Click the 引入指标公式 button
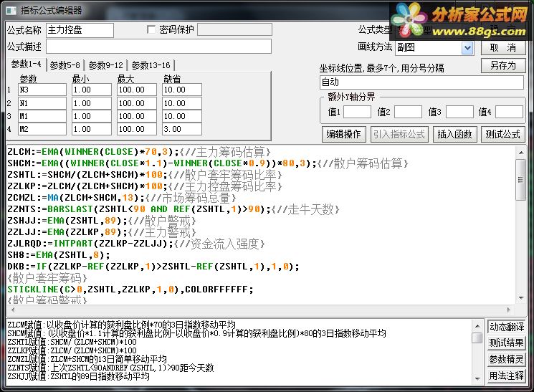This screenshot has height=392, width=534. pyautogui.click(x=399, y=134)
